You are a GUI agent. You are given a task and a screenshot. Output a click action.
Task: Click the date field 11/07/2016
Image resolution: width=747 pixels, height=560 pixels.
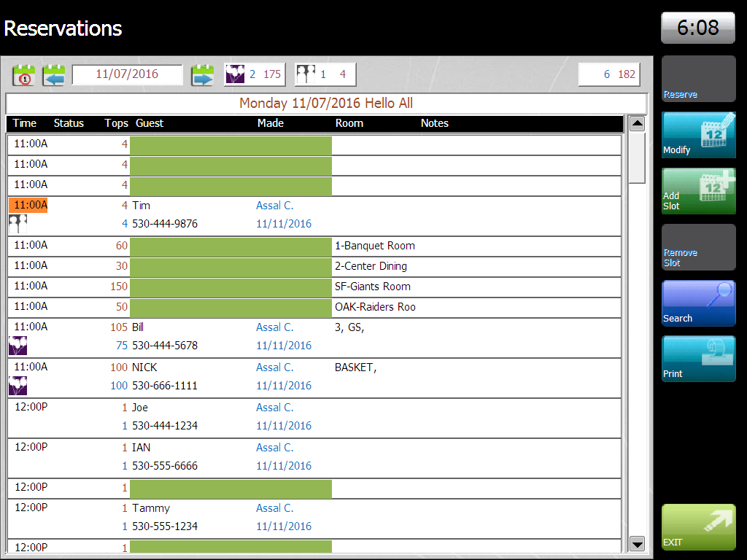[127, 74]
